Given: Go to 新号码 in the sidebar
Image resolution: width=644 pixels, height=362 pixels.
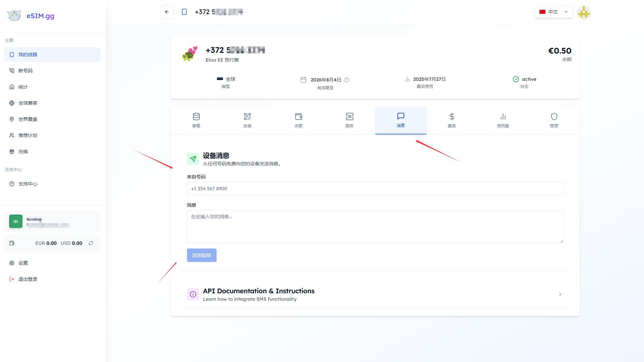Looking at the screenshot, I should (x=26, y=71).
